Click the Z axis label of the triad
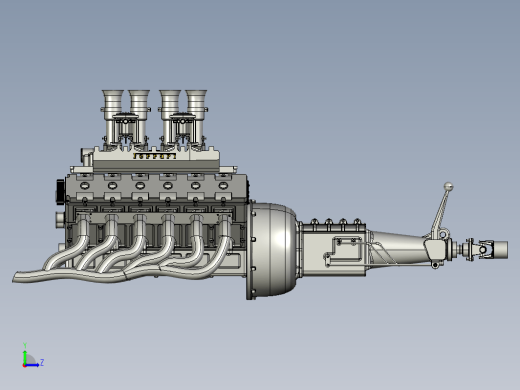Screen dimensions: 520x390 pyautogui.click(x=42, y=362)
